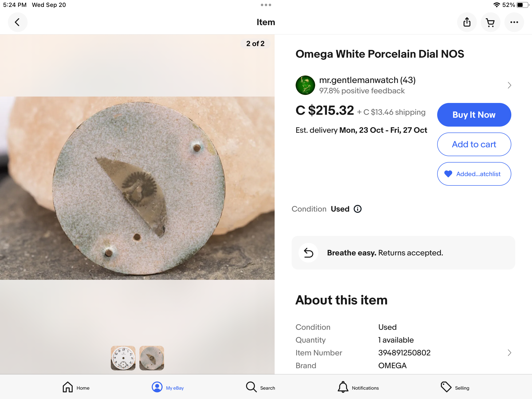
Task: Open the share sheet icon
Action: tap(467, 22)
